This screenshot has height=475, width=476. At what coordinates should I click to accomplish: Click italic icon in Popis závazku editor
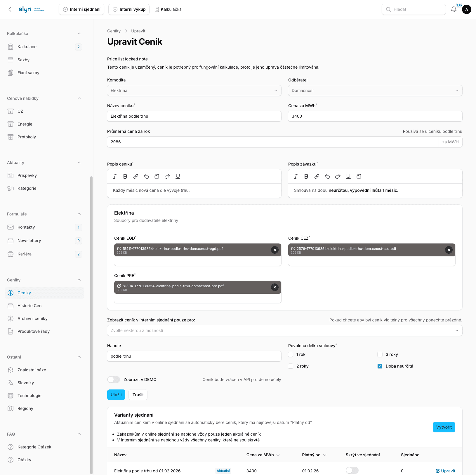(x=296, y=176)
